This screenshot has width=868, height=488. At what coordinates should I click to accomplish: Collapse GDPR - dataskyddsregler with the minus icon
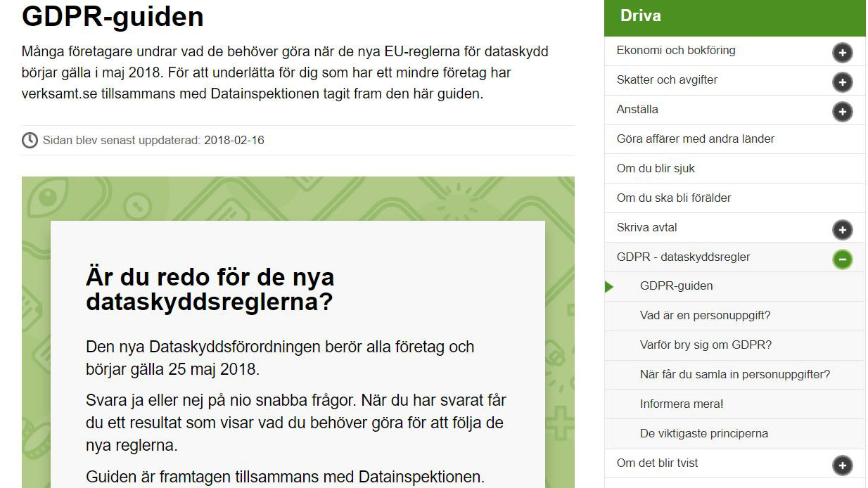(x=842, y=259)
